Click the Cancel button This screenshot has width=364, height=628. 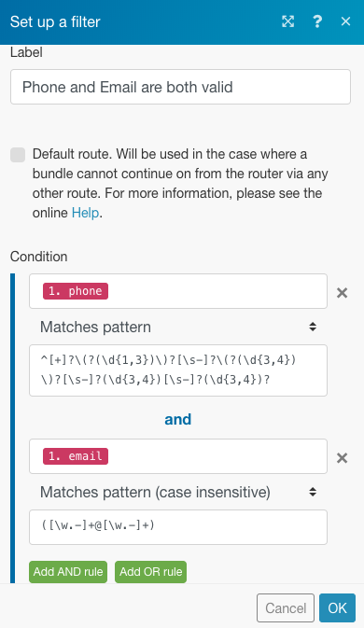286,608
